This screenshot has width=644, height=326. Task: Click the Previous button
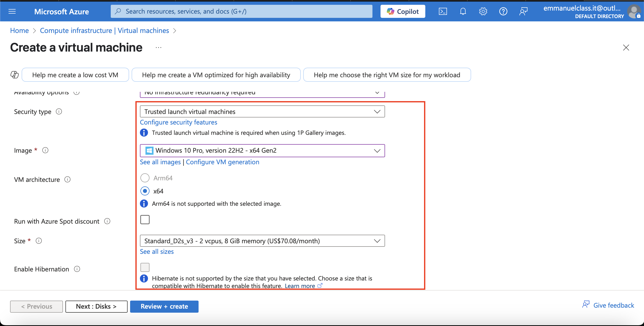36,306
